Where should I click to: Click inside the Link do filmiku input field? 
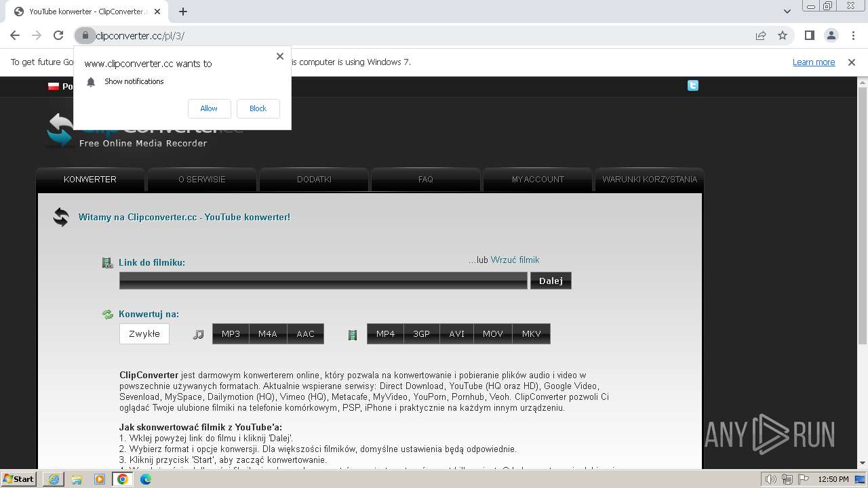(323, 281)
